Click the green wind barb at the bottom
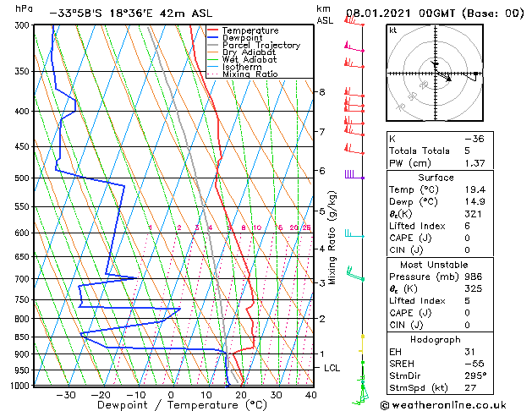This screenshot has width=532, height=411. coord(364,391)
